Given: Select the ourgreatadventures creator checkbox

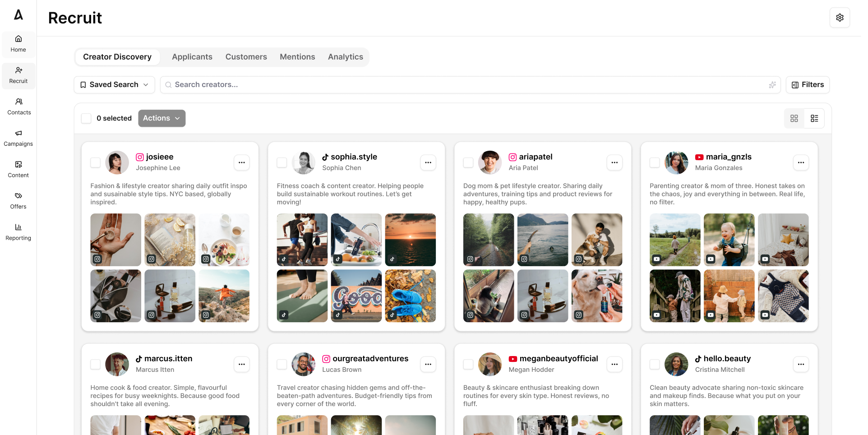Looking at the screenshot, I should (x=282, y=364).
